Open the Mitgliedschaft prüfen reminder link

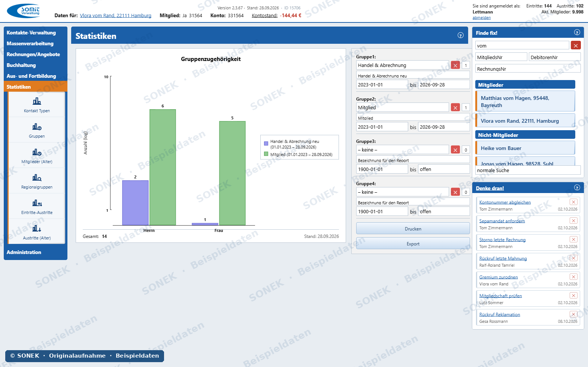coord(500,296)
